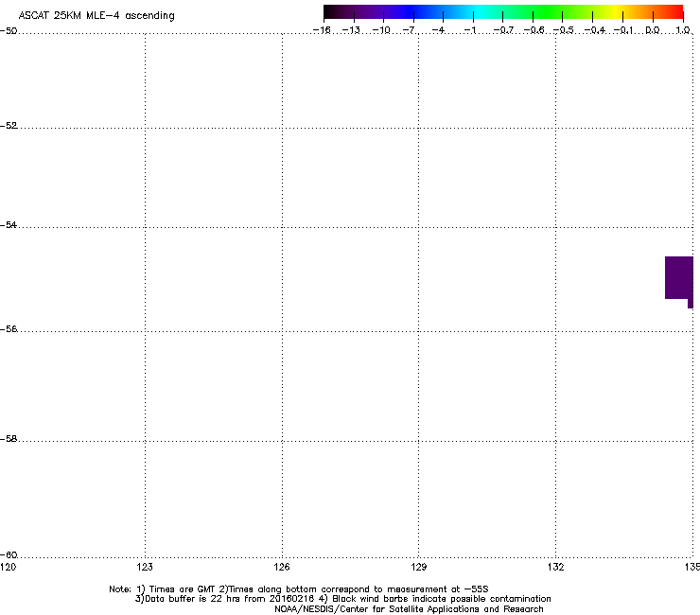Click the latitude label '-60'
This screenshot has height=615, width=700.
click(9, 555)
